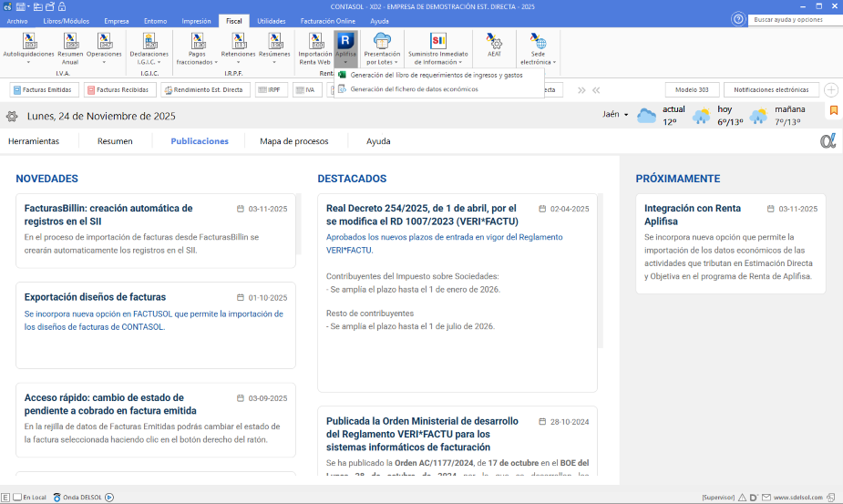This screenshot has width=843, height=504.
Task: Open Resúmenes I.R.P.F. icon
Action: click(x=274, y=41)
